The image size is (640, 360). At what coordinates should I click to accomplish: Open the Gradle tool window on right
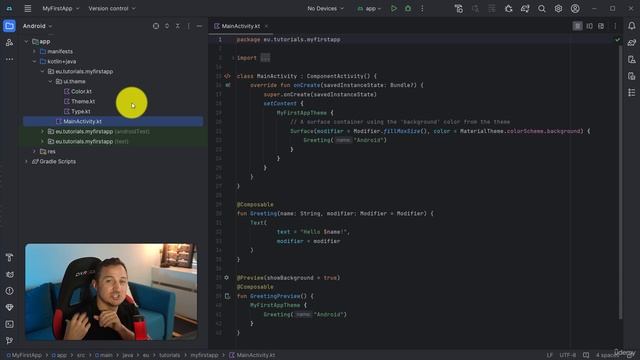point(631,42)
